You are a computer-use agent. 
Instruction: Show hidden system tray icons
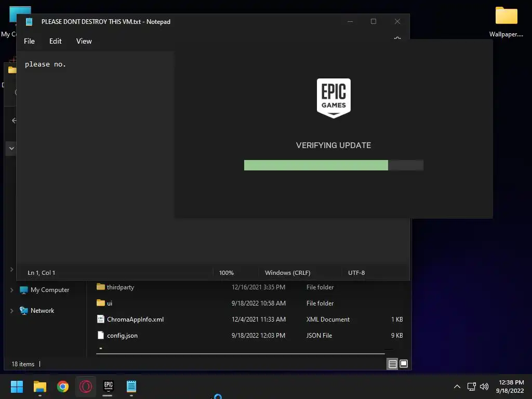(x=457, y=387)
